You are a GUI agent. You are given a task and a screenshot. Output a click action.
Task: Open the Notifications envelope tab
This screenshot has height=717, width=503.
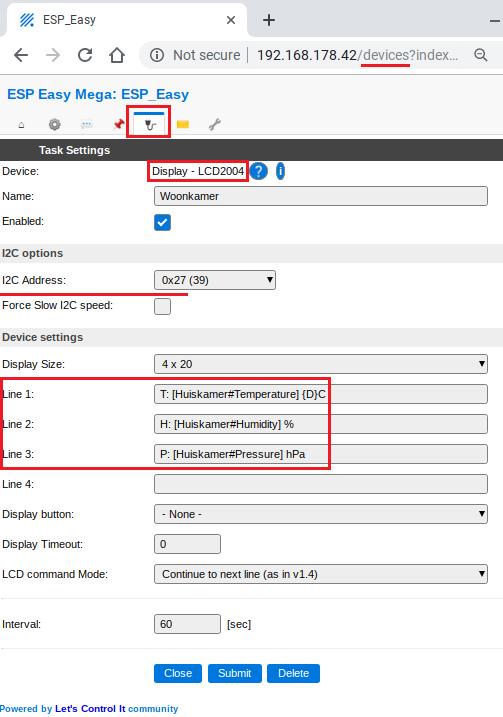click(182, 124)
